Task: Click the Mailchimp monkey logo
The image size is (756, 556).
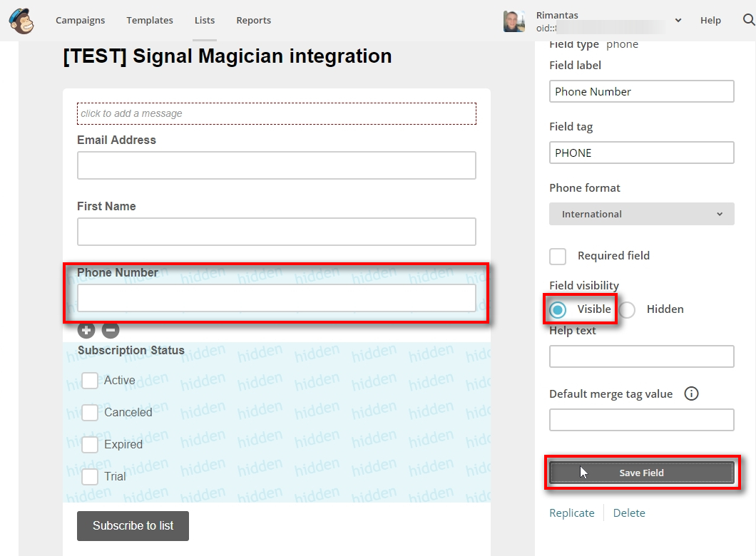Action: coord(21,21)
